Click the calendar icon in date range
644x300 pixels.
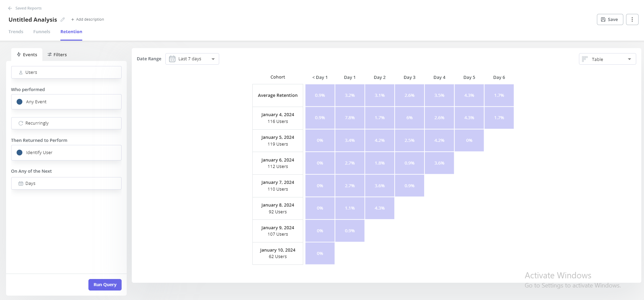click(172, 59)
